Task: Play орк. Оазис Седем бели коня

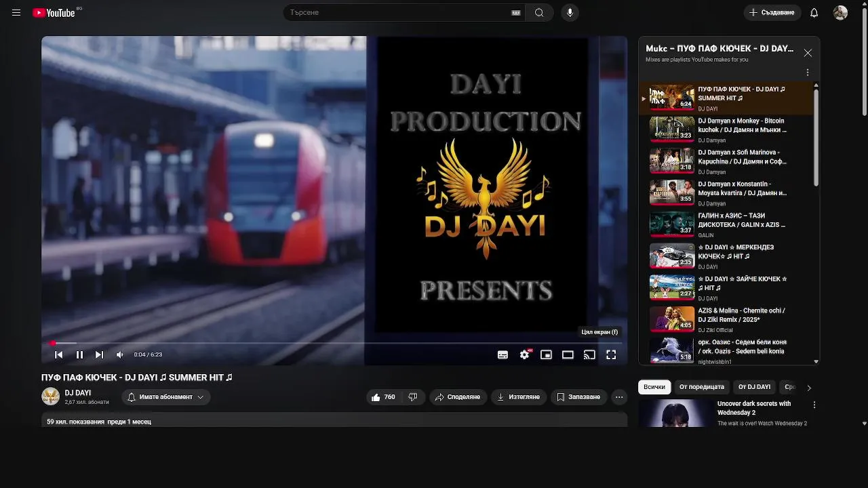Action: [726, 351]
